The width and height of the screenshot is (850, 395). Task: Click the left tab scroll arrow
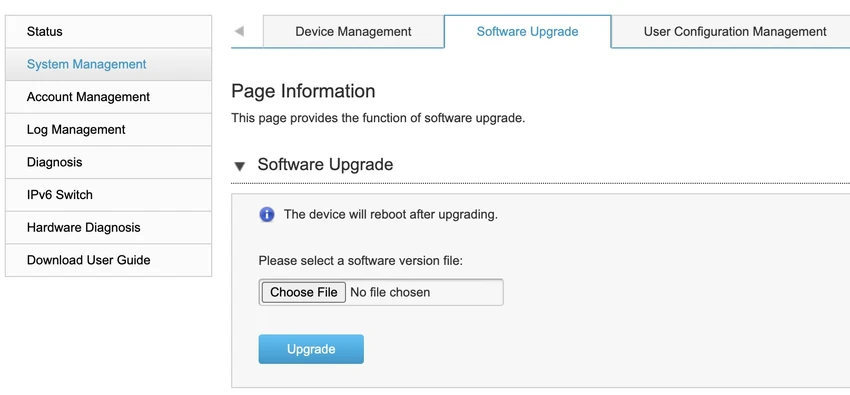(239, 31)
